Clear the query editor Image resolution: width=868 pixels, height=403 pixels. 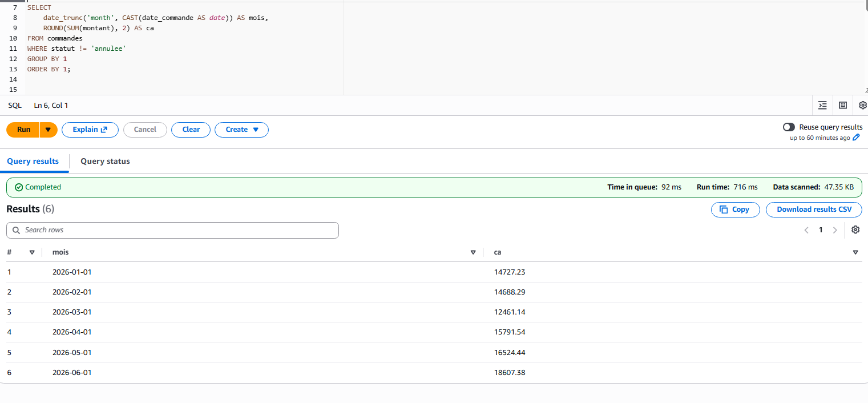191,130
